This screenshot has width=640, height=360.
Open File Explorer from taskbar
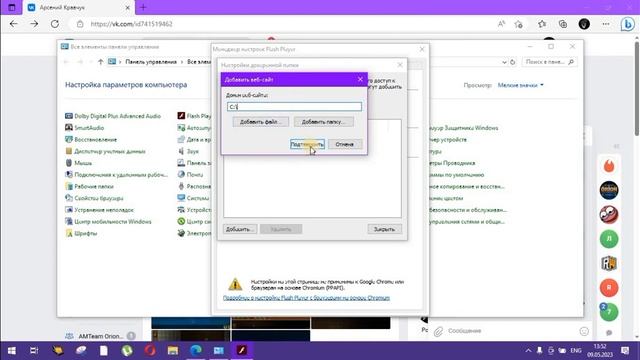(x=173, y=351)
